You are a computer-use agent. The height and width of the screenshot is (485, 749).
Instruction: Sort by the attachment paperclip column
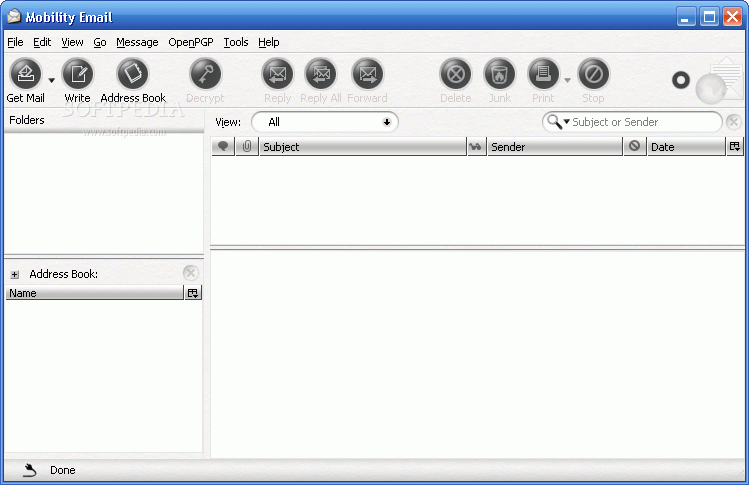point(247,146)
